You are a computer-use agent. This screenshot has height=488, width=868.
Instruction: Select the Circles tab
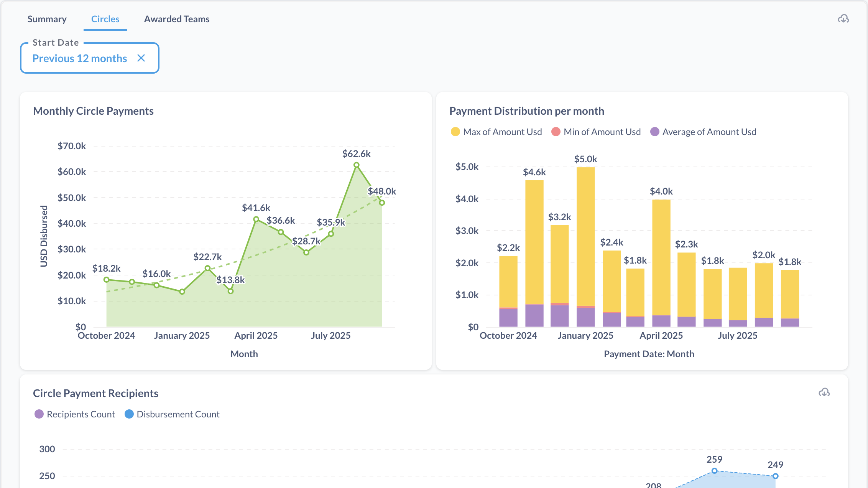point(105,19)
